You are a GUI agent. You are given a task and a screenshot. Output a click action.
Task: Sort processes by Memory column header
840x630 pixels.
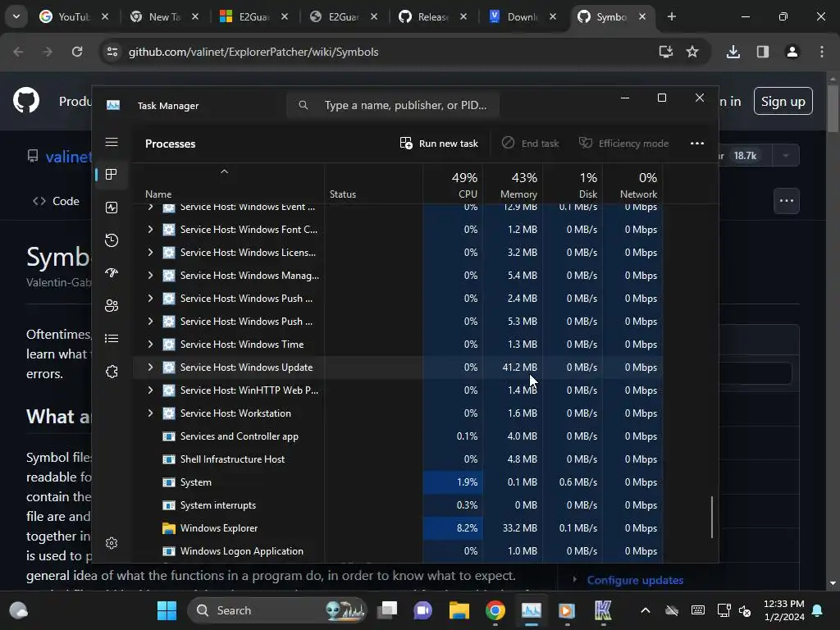pyautogui.click(x=513, y=184)
